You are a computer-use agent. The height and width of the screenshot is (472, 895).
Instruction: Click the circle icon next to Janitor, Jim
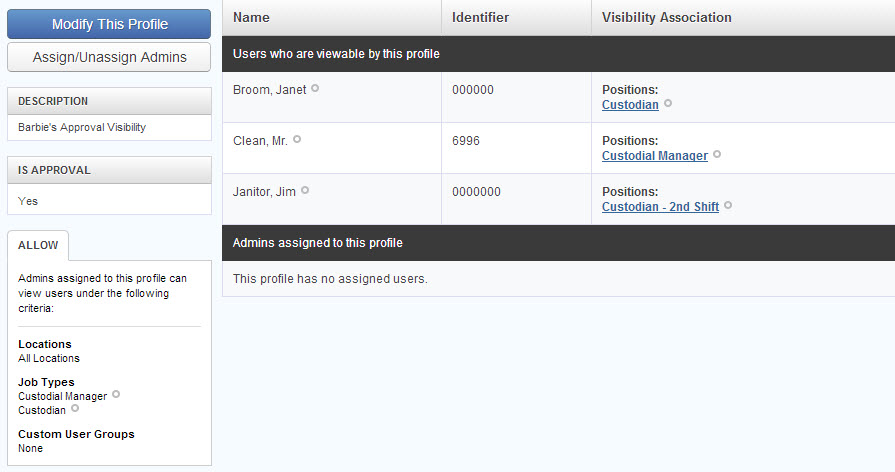pos(305,190)
